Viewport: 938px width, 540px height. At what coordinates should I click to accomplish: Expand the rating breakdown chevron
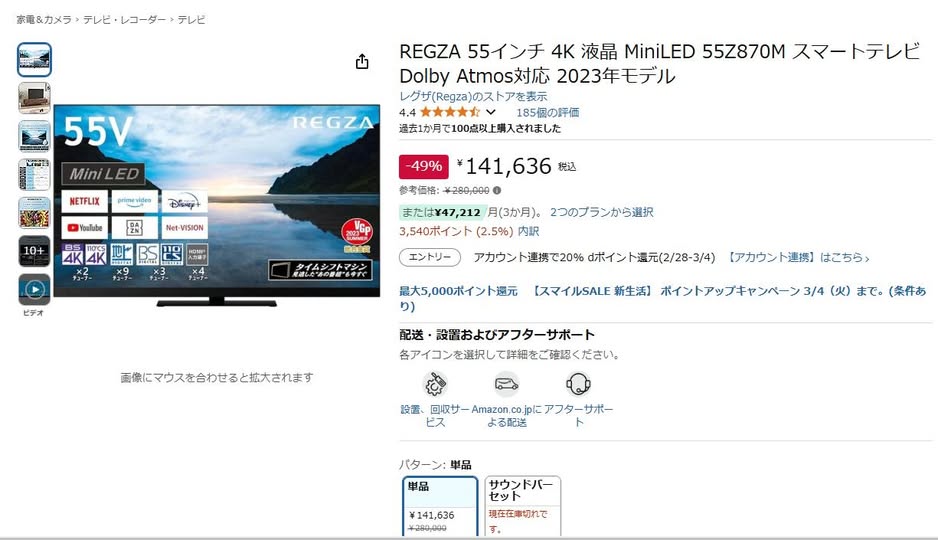(x=491, y=112)
